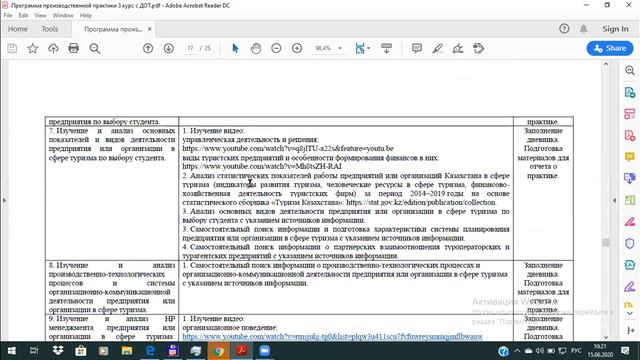Open Microsoft Edge in taskbar

coord(150,351)
